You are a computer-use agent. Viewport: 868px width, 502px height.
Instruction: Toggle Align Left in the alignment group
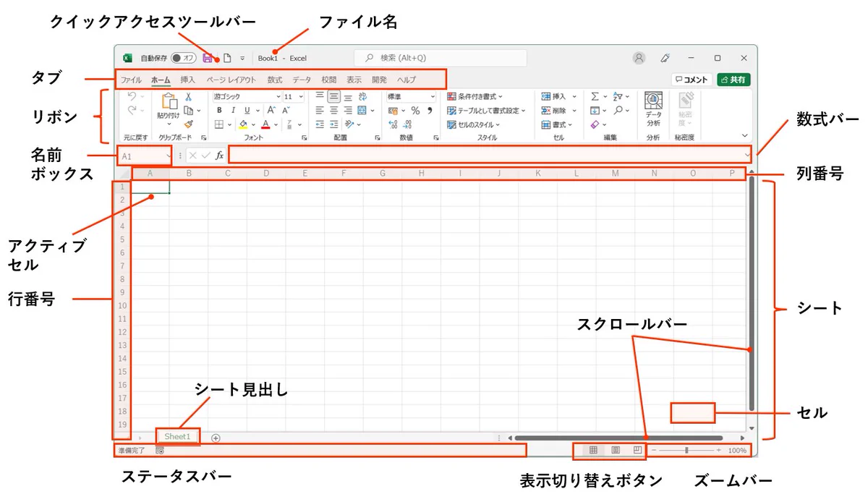(x=320, y=110)
